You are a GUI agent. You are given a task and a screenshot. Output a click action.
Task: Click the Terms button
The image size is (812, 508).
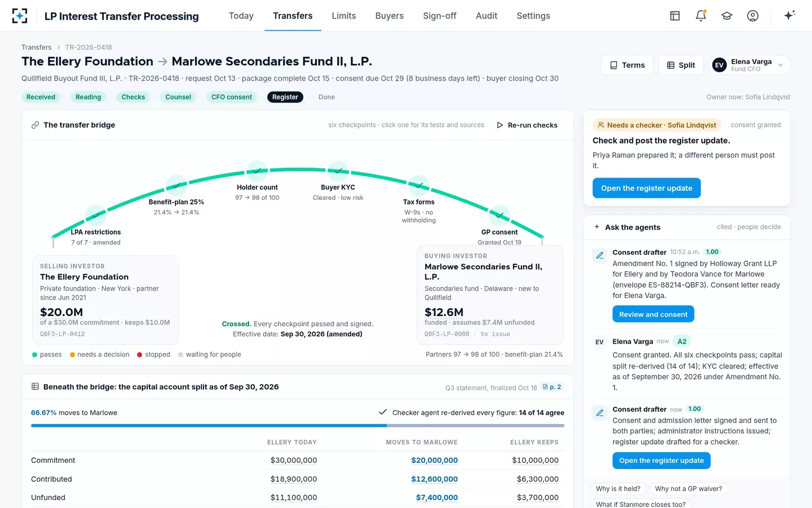(627, 65)
